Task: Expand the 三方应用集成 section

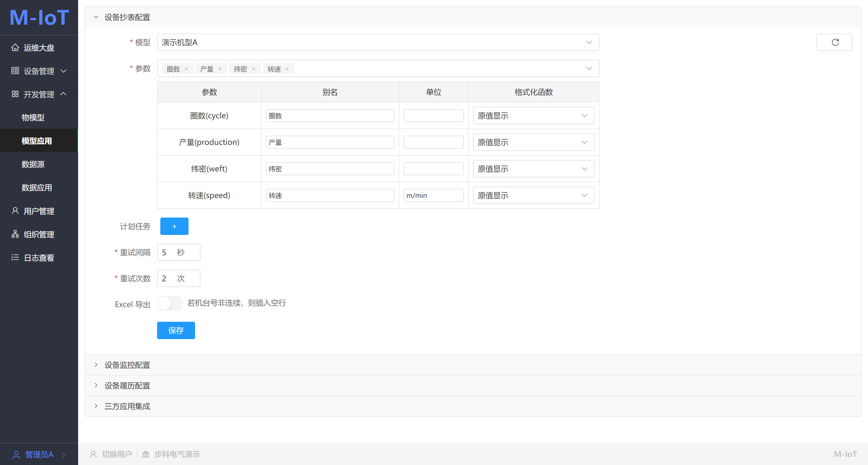Action: [473, 406]
